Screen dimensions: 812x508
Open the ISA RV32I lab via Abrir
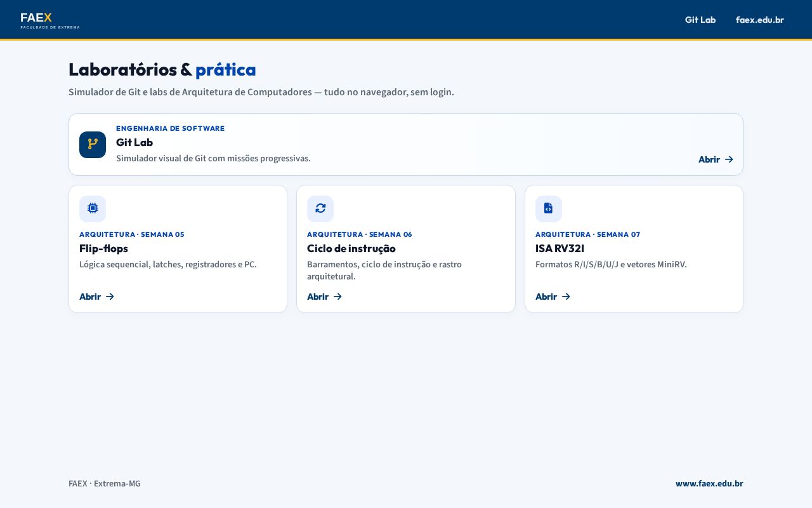click(x=553, y=297)
